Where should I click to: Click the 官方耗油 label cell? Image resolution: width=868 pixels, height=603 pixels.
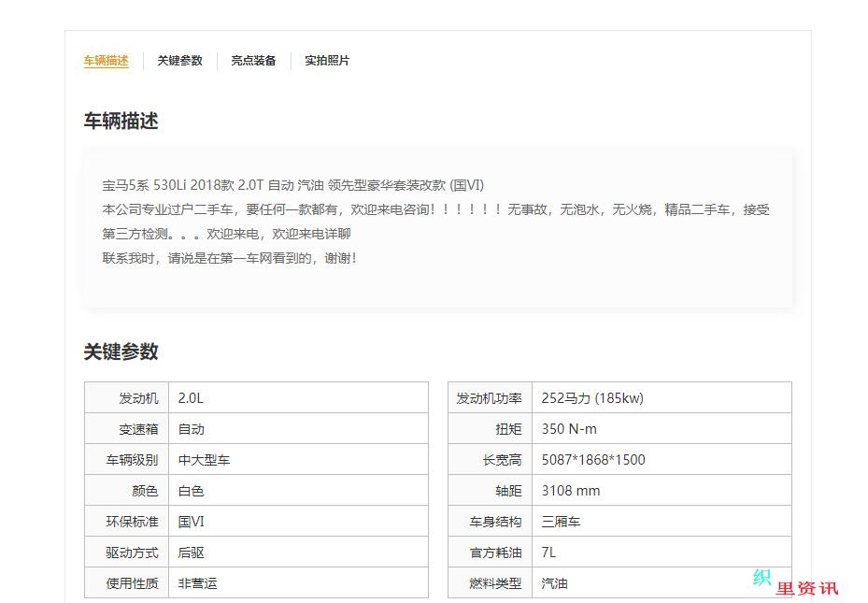click(x=490, y=553)
